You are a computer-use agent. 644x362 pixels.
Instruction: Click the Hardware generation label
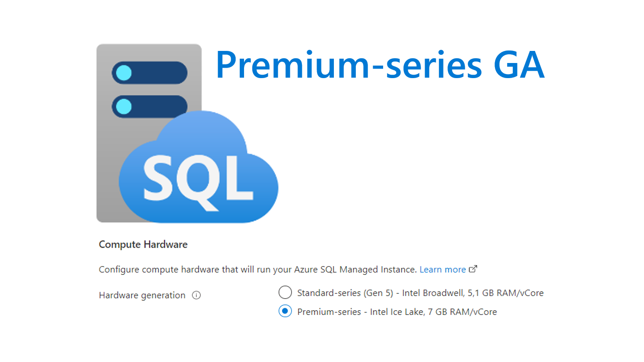click(x=142, y=296)
